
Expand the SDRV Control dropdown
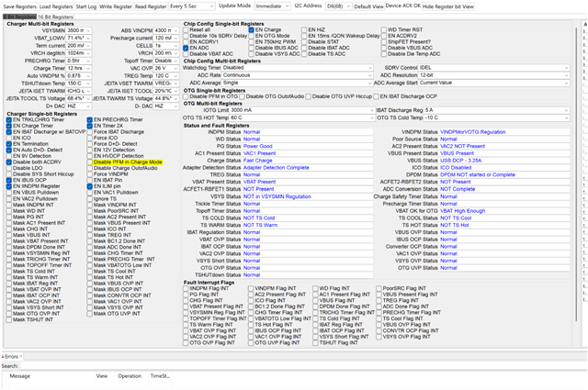click(494, 68)
